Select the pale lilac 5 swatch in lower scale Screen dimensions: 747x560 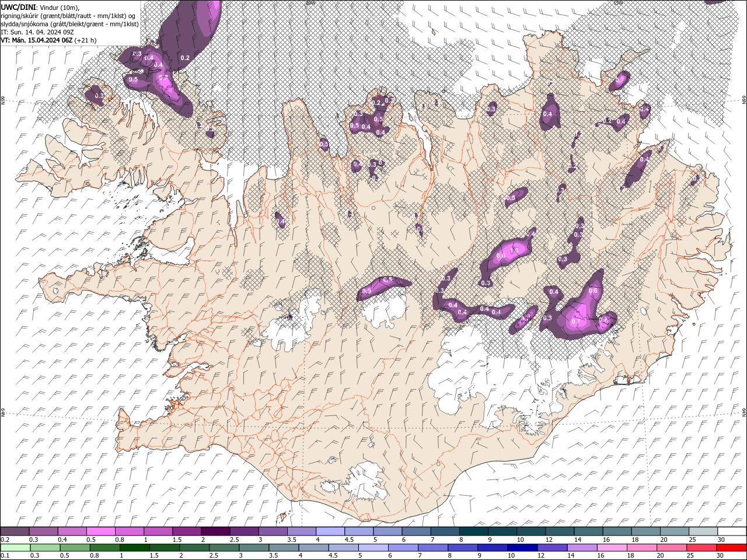click(373, 548)
